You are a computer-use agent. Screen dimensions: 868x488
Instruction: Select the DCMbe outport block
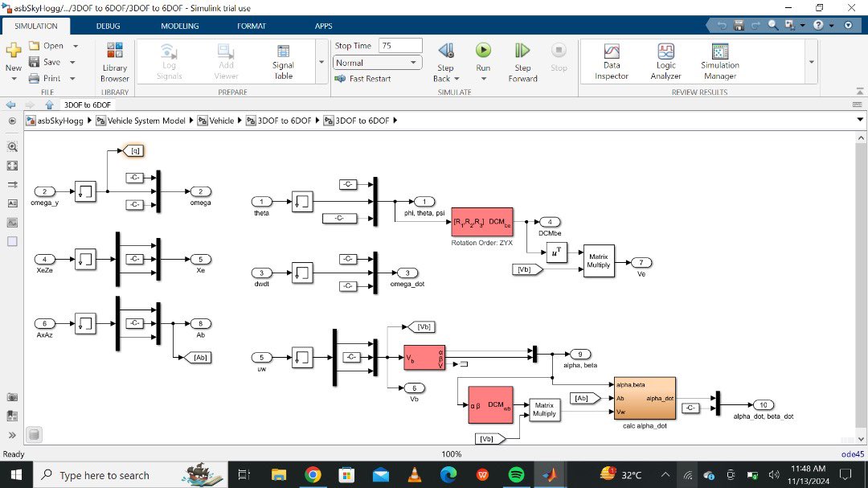pyautogui.click(x=550, y=222)
